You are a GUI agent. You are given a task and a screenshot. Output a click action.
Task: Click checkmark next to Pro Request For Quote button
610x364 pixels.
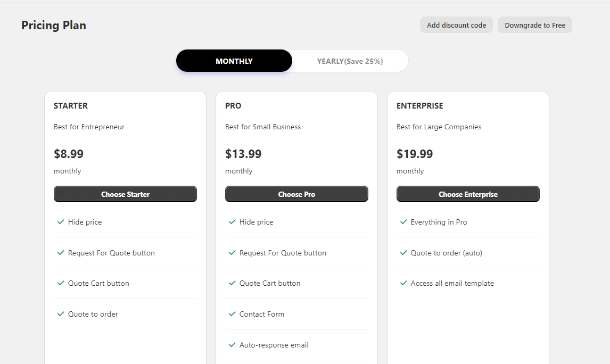(232, 253)
